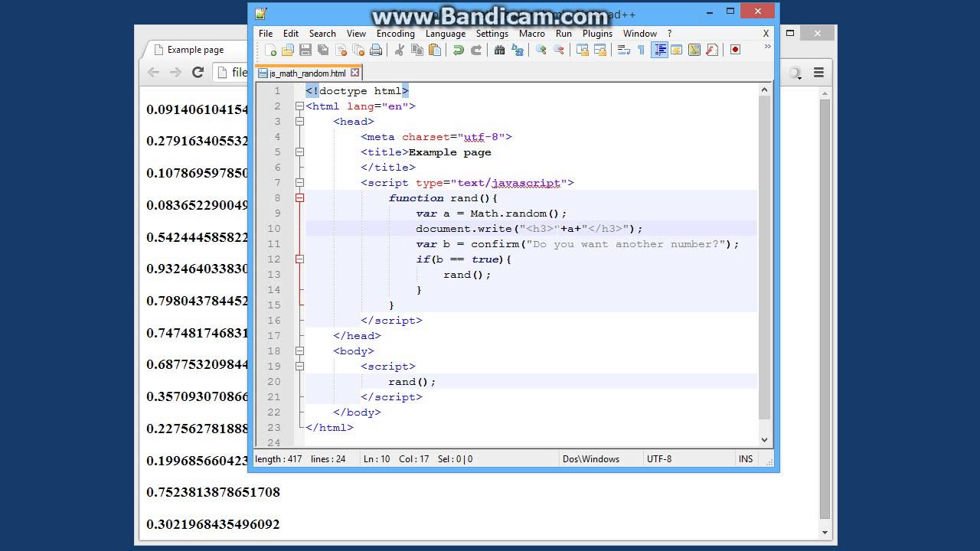Screen dimensions: 980x551
Task: Collapse the script fold at line 7
Action: (299, 183)
